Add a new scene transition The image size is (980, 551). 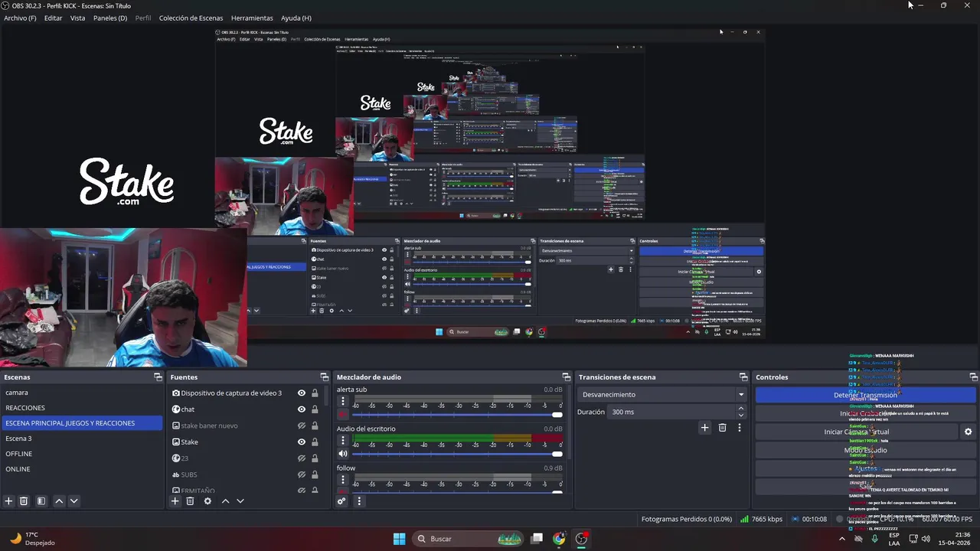point(704,428)
